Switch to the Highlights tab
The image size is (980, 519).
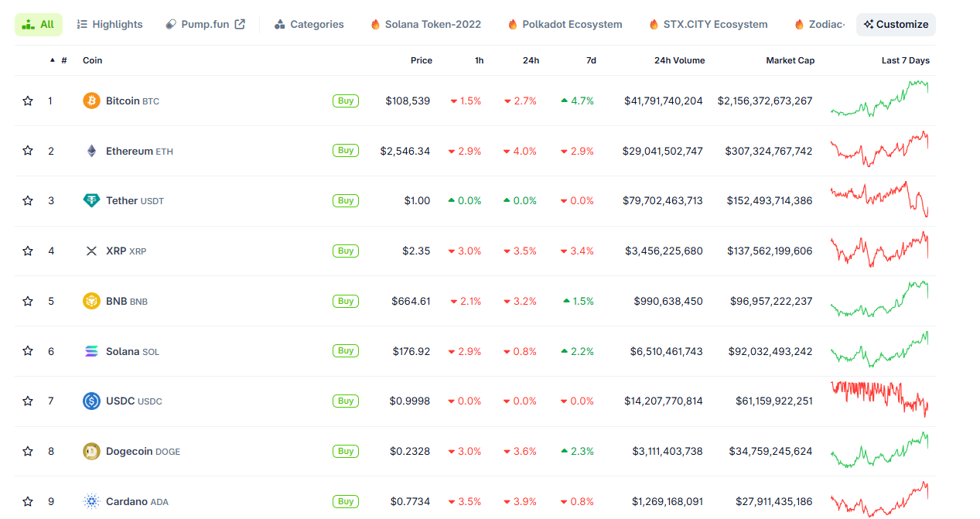pos(110,25)
